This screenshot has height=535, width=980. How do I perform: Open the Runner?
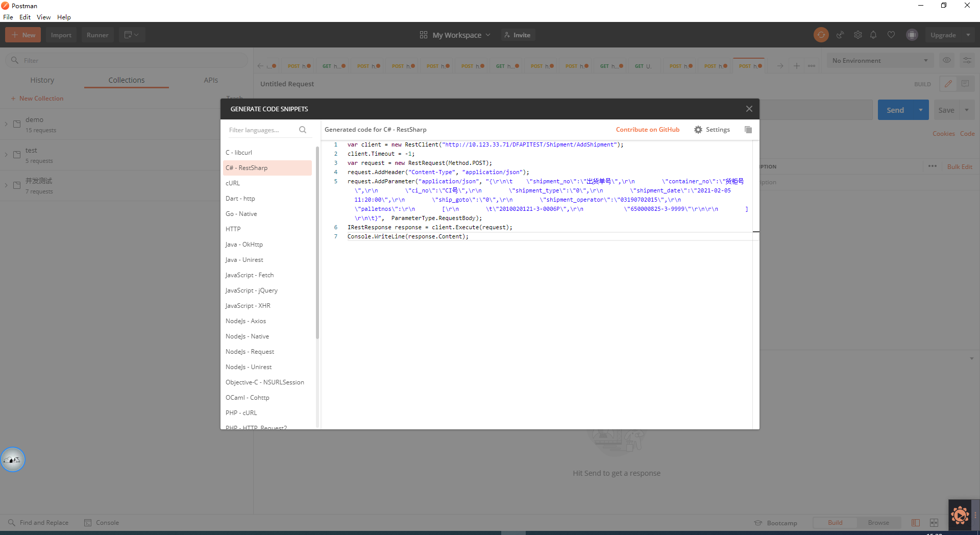click(97, 35)
